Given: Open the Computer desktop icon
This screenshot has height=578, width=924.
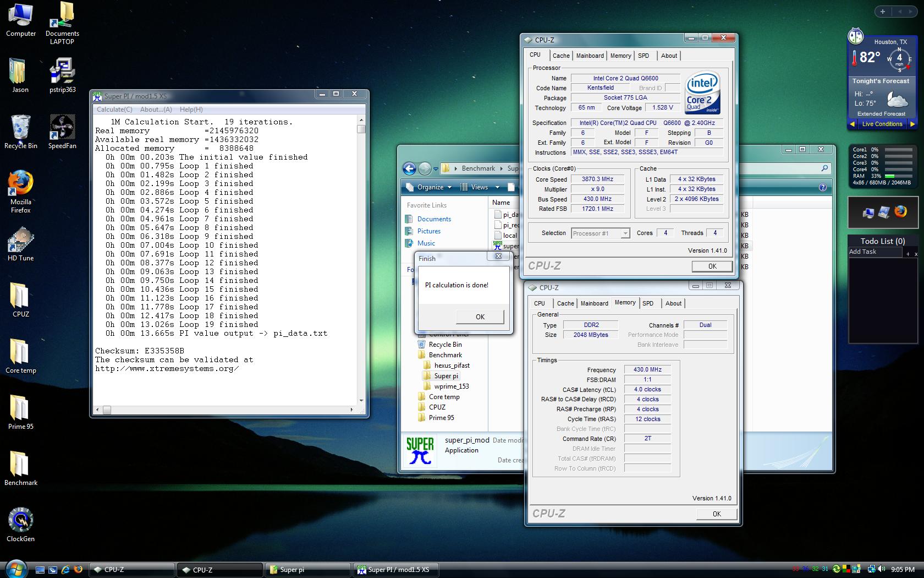Looking at the screenshot, I should [21, 20].
